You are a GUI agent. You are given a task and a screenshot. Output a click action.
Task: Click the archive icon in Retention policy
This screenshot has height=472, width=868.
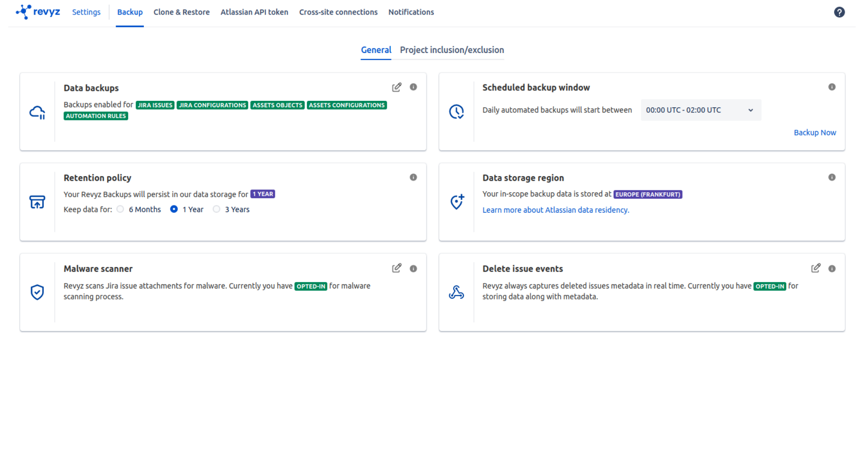click(37, 202)
